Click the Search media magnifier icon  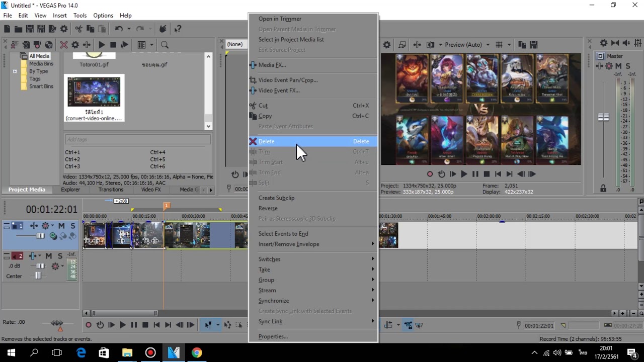coord(165,45)
